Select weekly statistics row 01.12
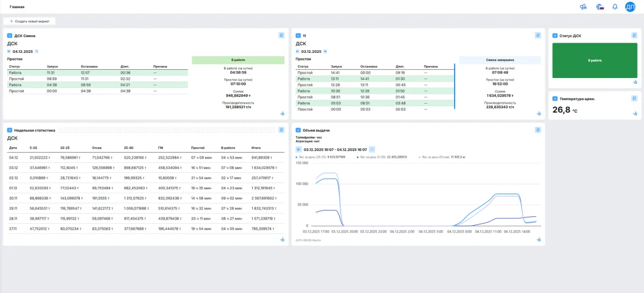The height and width of the screenshot is (293, 644). [145, 189]
